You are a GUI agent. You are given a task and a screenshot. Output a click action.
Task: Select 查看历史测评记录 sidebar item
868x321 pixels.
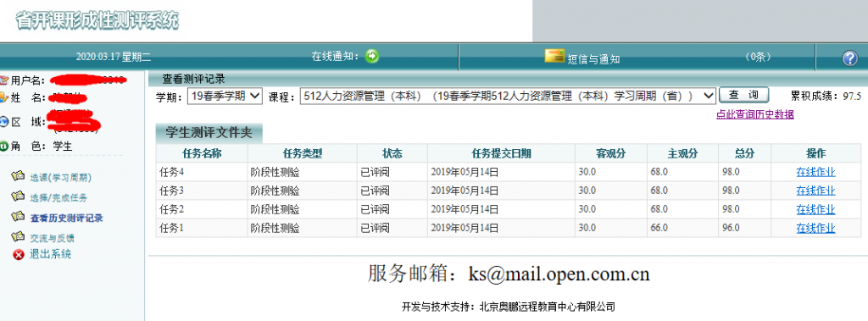pyautogui.click(x=66, y=218)
